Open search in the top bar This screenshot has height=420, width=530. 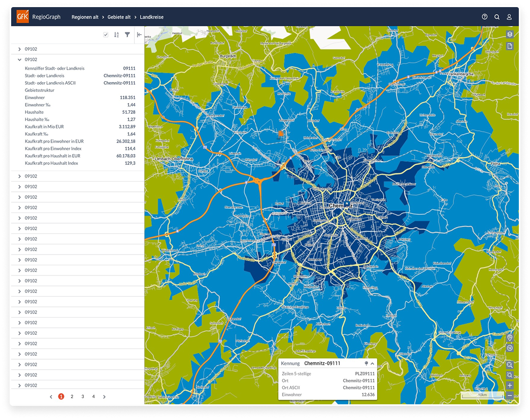tap(497, 17)
